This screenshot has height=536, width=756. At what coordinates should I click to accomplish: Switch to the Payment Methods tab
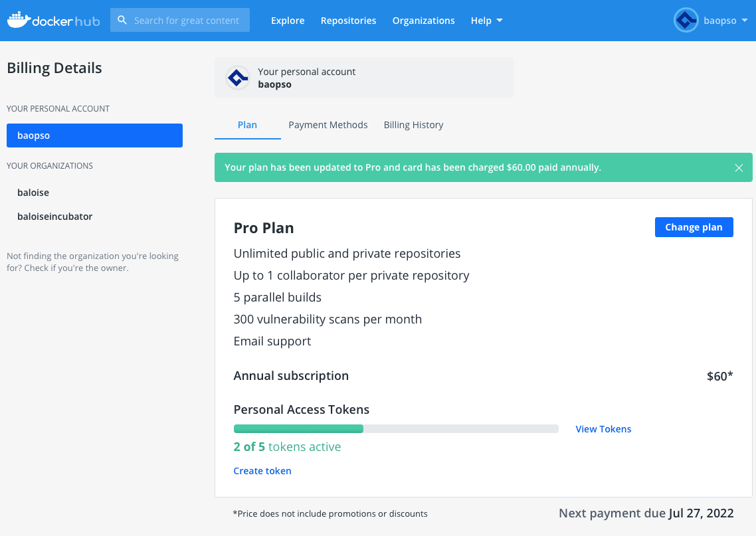pos(328,125)
